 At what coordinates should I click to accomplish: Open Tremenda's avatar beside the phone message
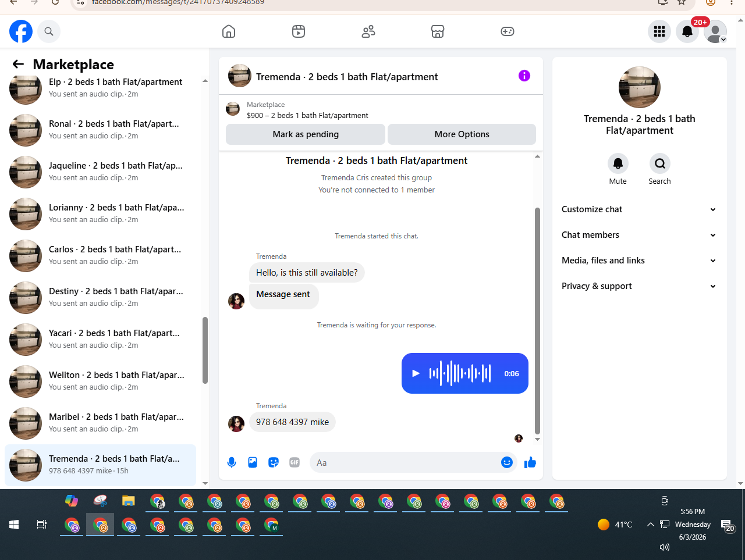(x=236, y=424)
